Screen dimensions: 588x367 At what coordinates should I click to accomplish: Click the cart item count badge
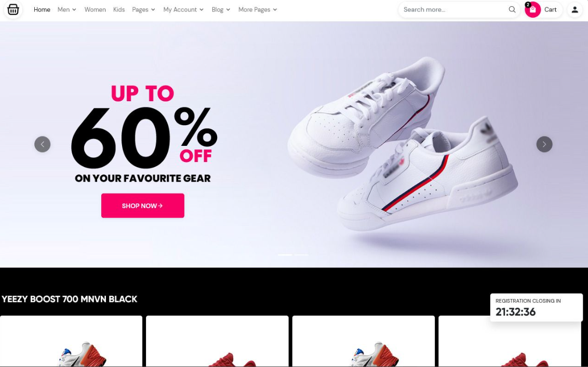coord(528,5)
